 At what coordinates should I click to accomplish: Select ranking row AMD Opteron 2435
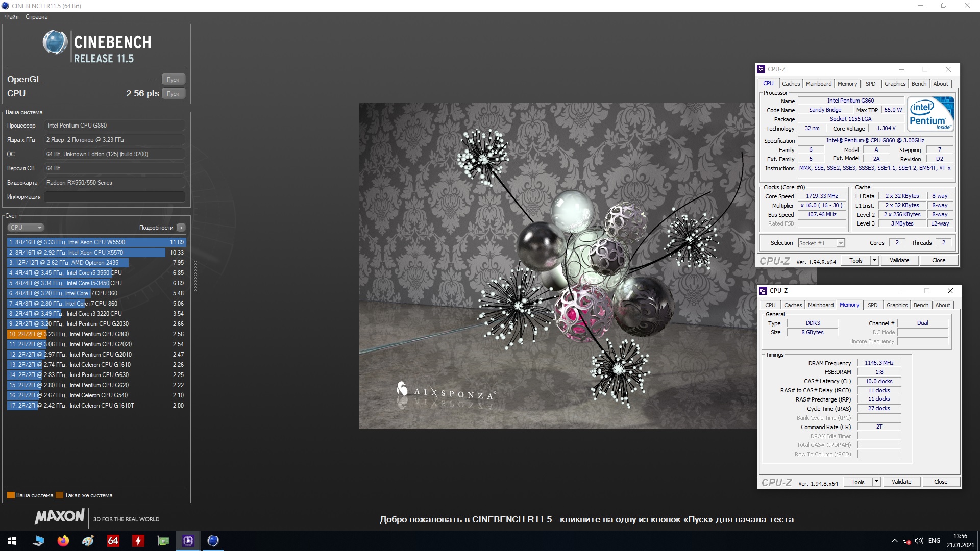(x=96, y=263)
